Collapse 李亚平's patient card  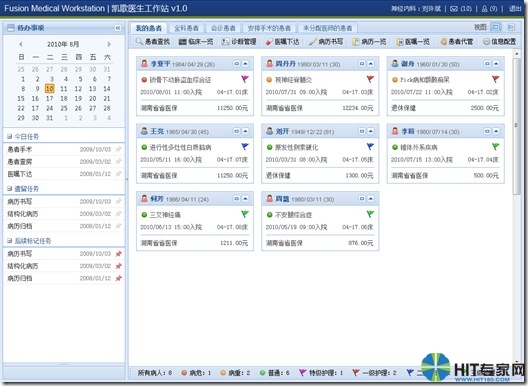coord(245,64)
